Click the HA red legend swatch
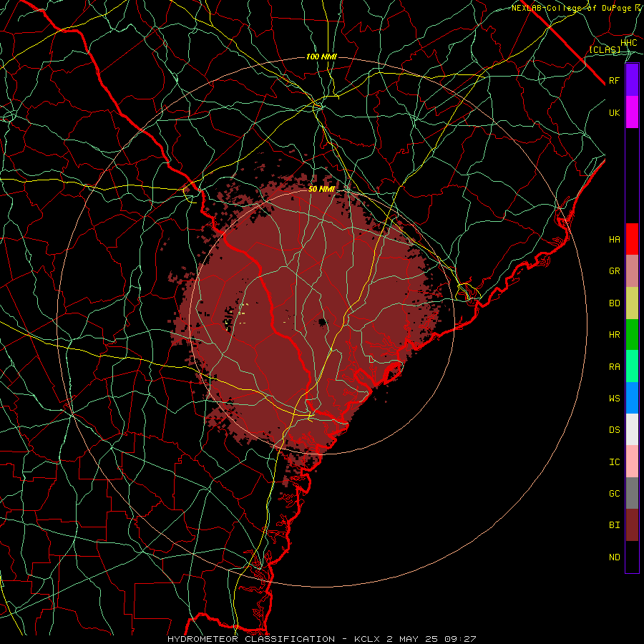 pos(632,239)
